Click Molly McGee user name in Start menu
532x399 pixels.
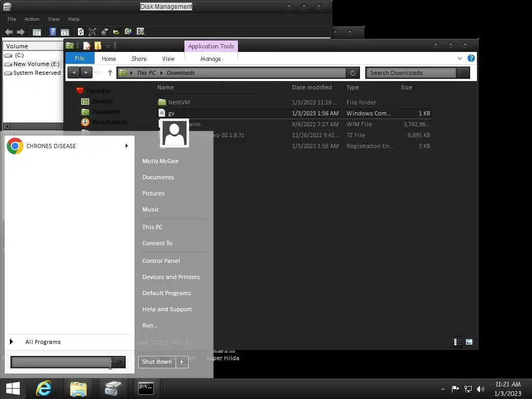[x=161, y=161]
